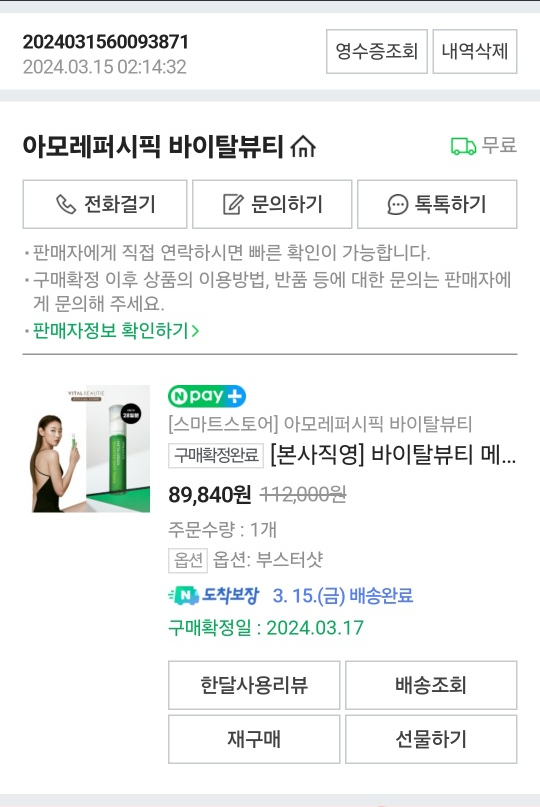Tap the phone icon in 전화걸기
The height and width of the screenshot is (807, 540).
coord(66,204)
